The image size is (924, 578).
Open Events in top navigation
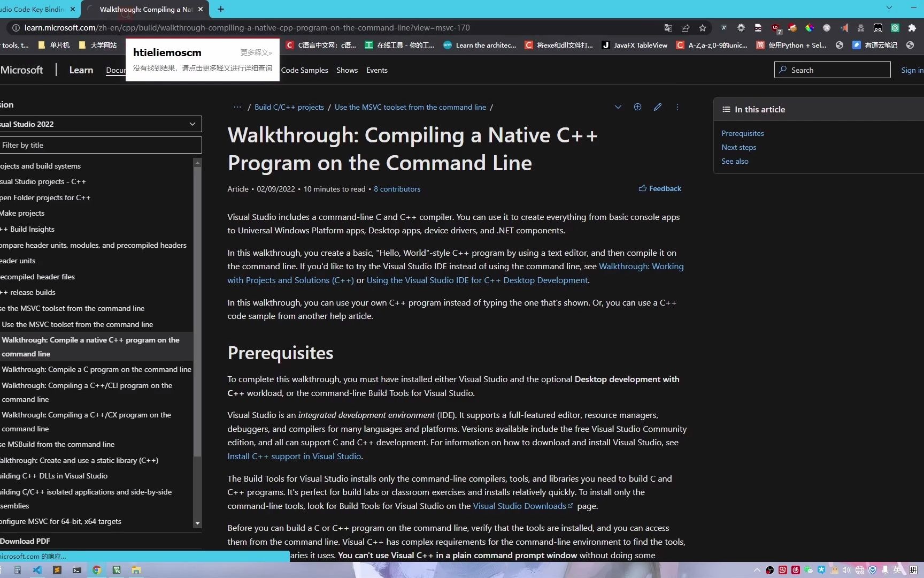point(377,70)
